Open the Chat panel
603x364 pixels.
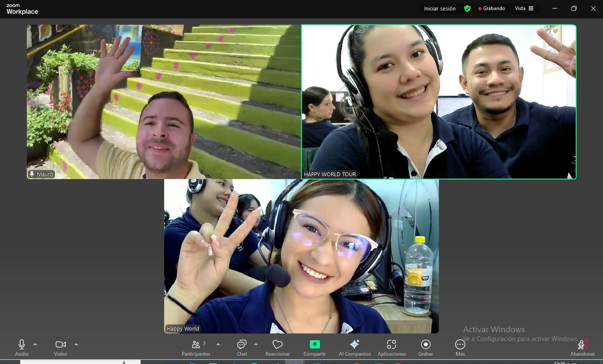tap(242, 345)
